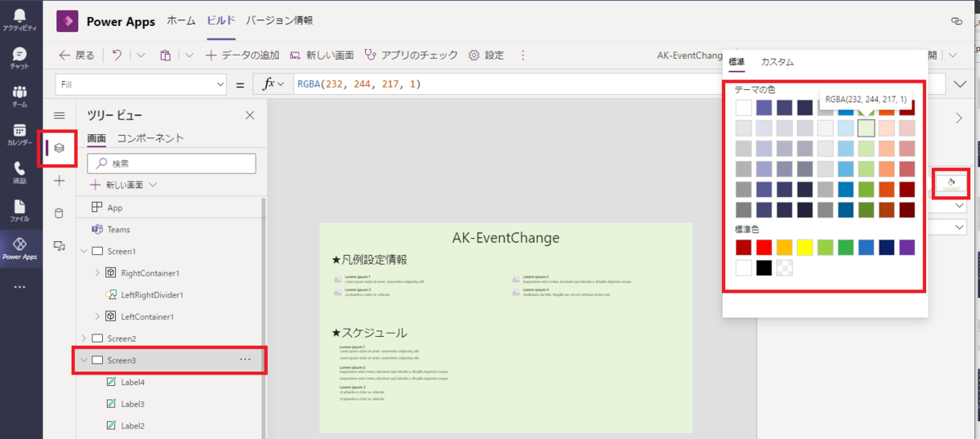Image resolution: width=980 pixels, height=439 pixels.
Task: Open the vertical ellipsis overflow menu in toolbar
Action: coord(523,55)
